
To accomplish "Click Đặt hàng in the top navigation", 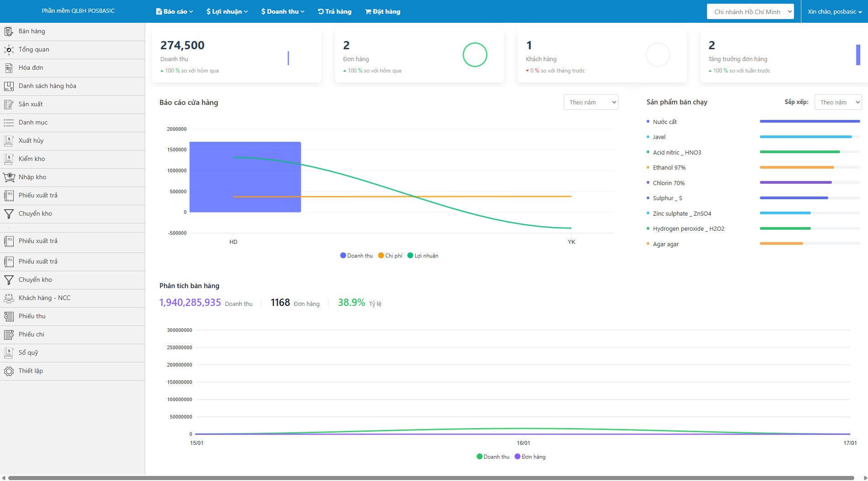I will tap(382, 12).
